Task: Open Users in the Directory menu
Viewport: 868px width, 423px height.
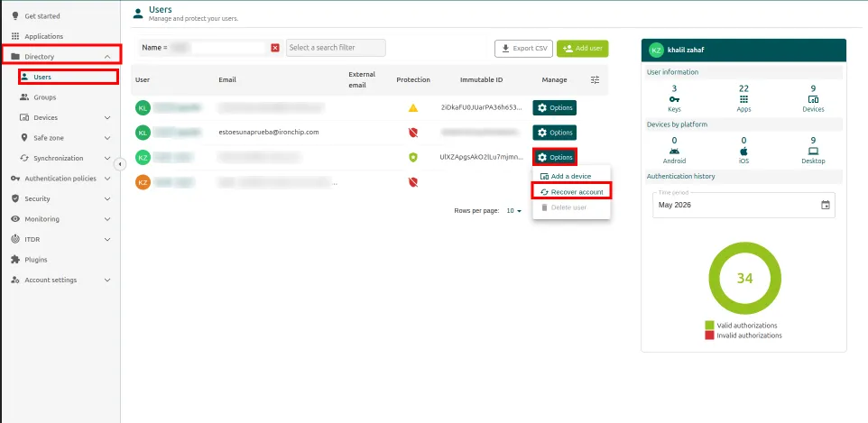Action: coord(68,77)
